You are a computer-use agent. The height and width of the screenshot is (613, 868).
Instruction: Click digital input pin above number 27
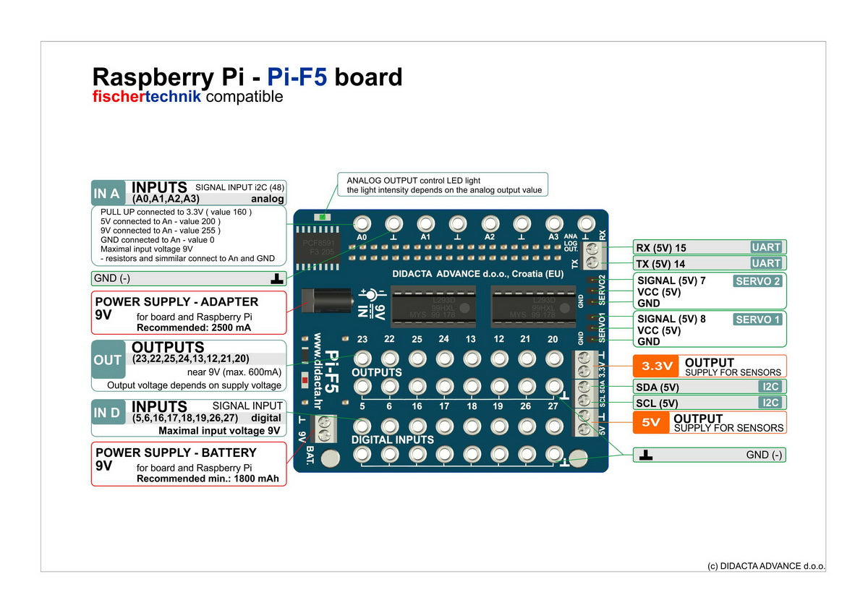click(x=553, y=386)
